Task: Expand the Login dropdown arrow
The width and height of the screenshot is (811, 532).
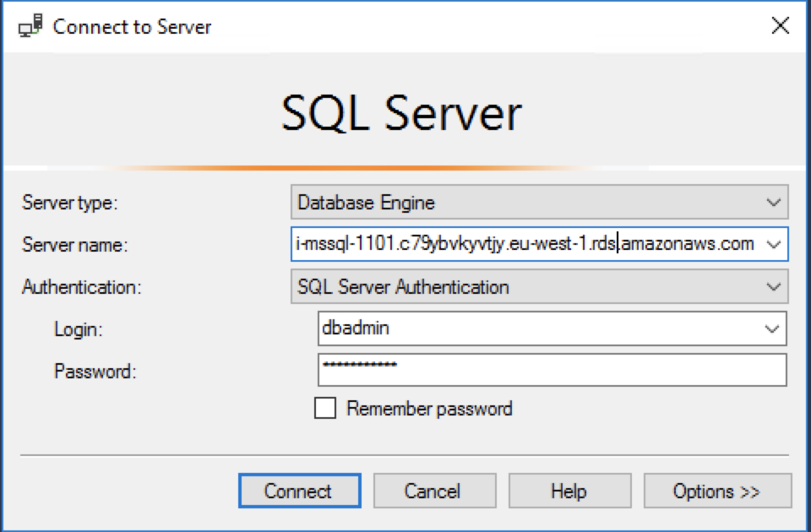Action: [x=774, y=329]
